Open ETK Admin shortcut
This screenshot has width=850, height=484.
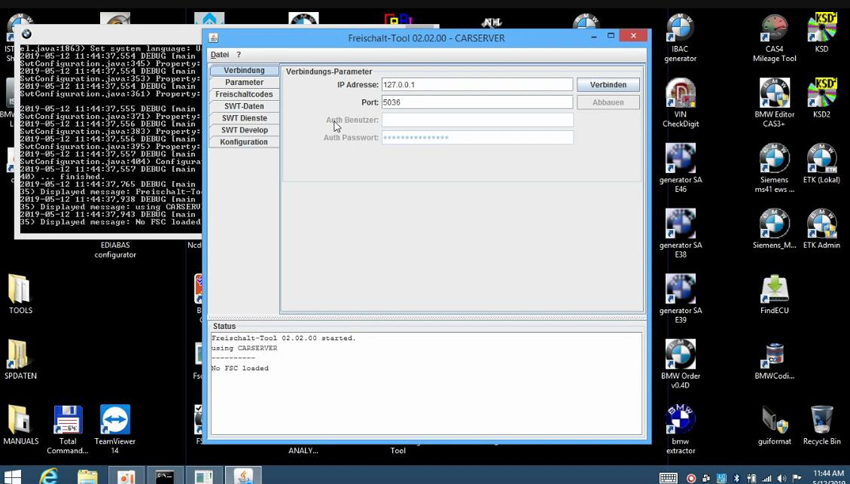coord(821,229)
